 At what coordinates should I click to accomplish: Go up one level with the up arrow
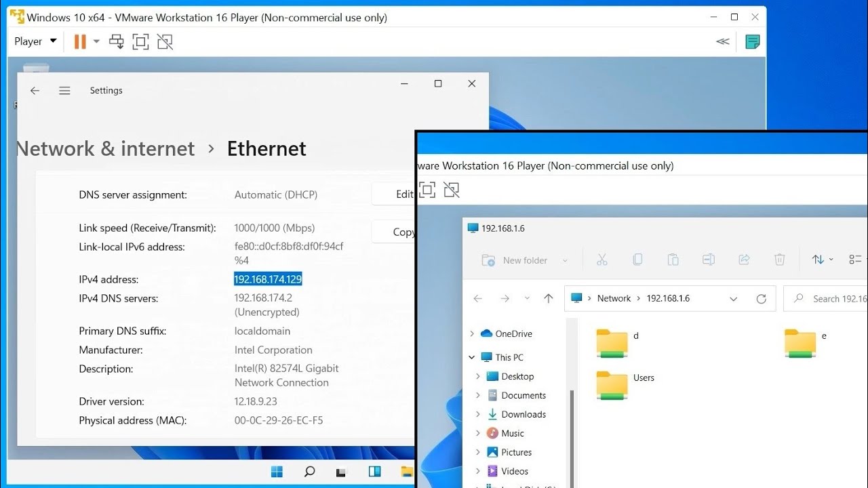549,298
